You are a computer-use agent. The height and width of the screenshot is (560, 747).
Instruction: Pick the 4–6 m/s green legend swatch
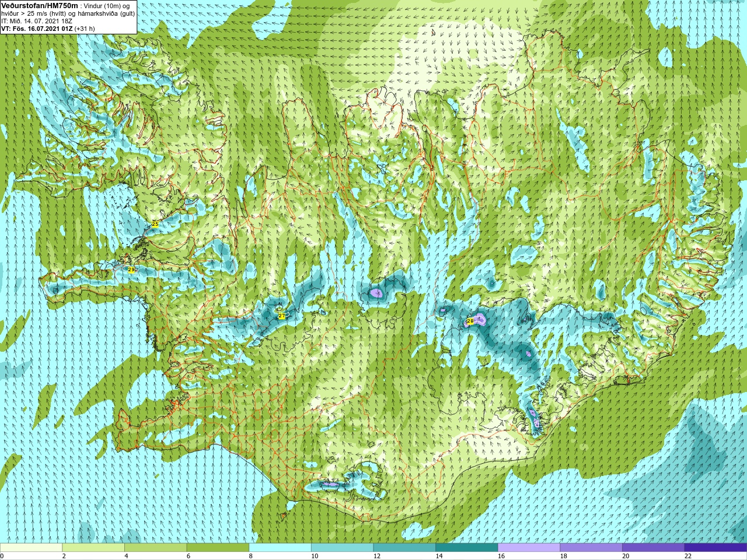click(x=155, y=548)
